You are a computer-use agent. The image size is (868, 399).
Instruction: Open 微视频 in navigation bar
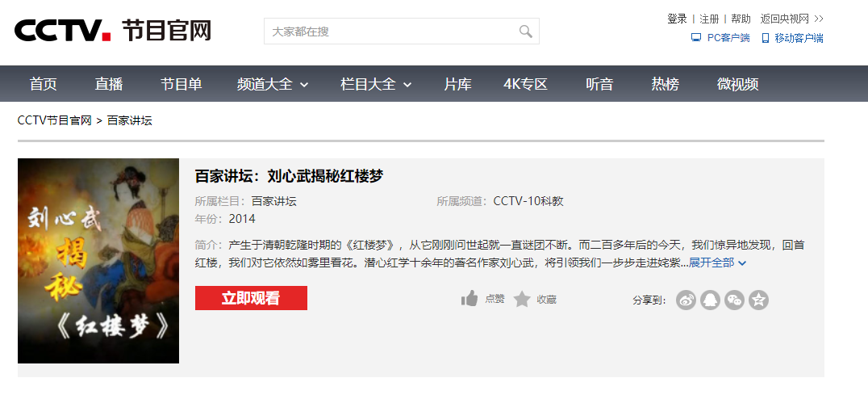pyautogui.click(x=738, y=84)
